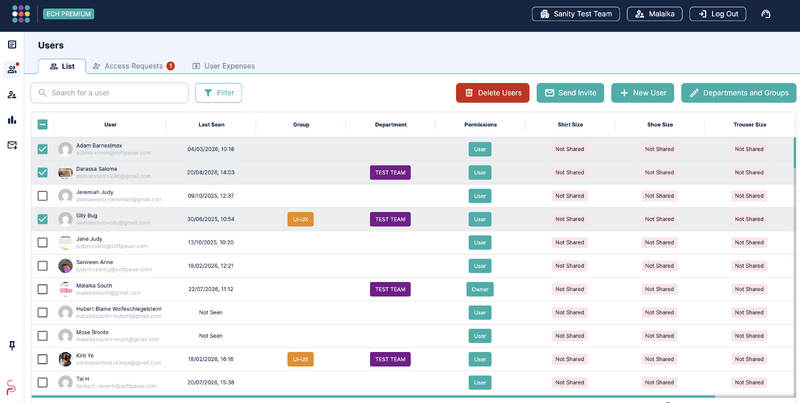800x403 pixels.
Task: Click the purple TEST TEAM tag for Darassa Salome
Action: (x=390, y=172)
